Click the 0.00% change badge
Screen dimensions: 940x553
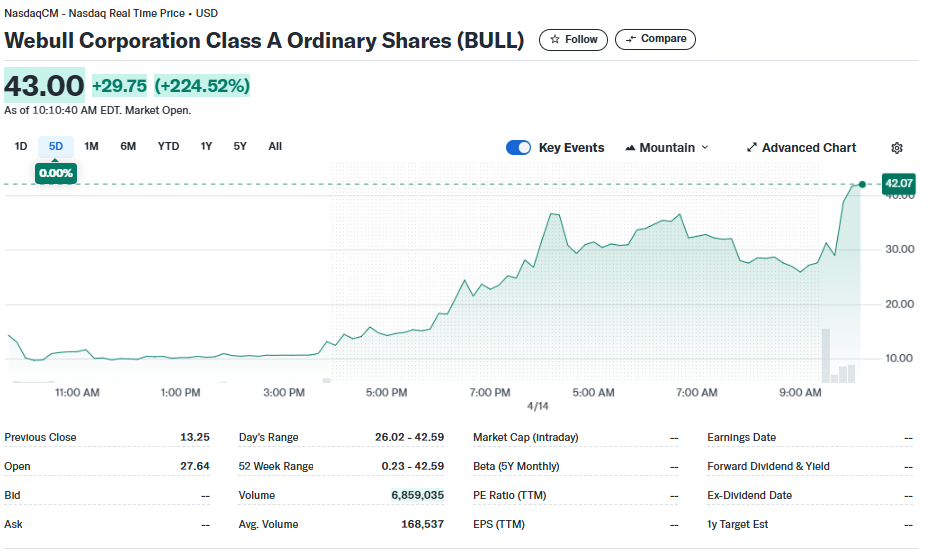pos(56,173)
